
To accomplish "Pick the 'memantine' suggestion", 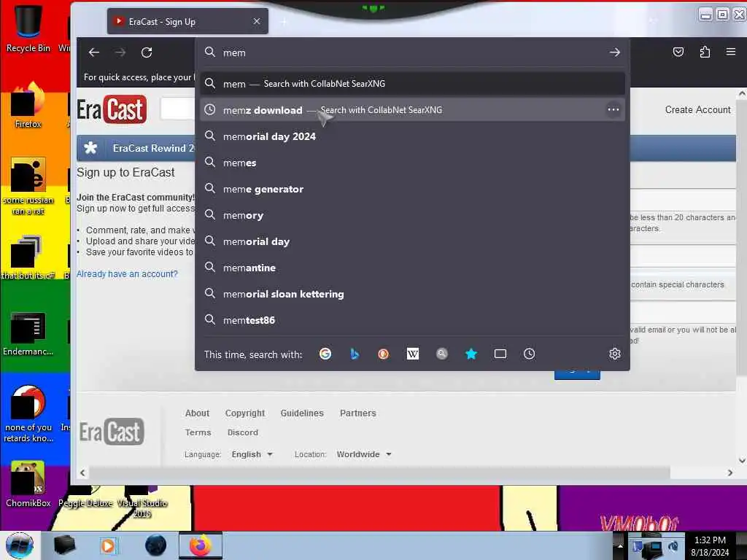I will (x=412, y=268).
